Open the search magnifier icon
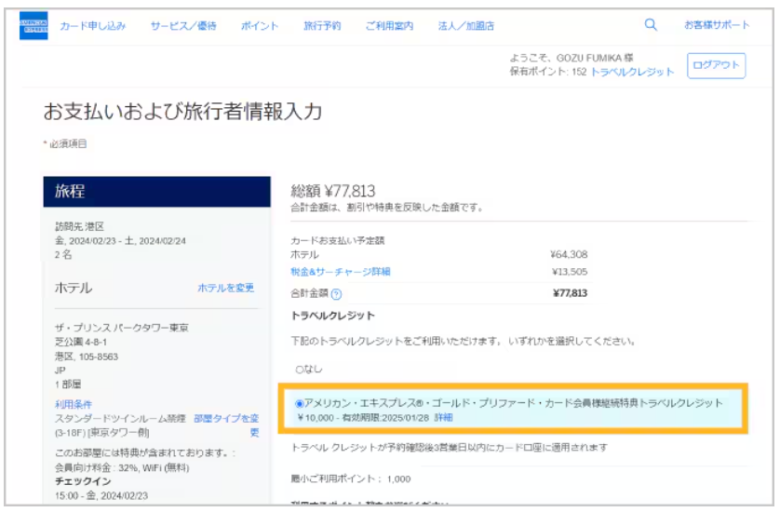Screen dimensions: 780x512 pos(651,24)
